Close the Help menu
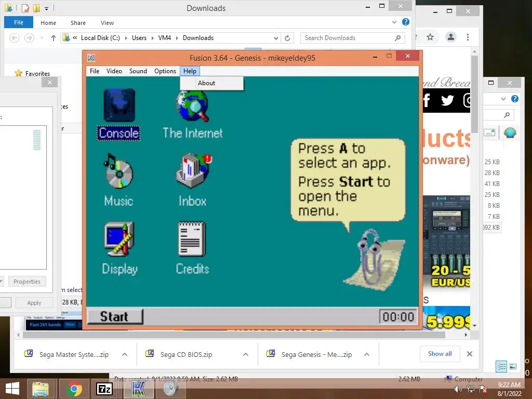The image size is (532, 399). (x=190, y=71)
